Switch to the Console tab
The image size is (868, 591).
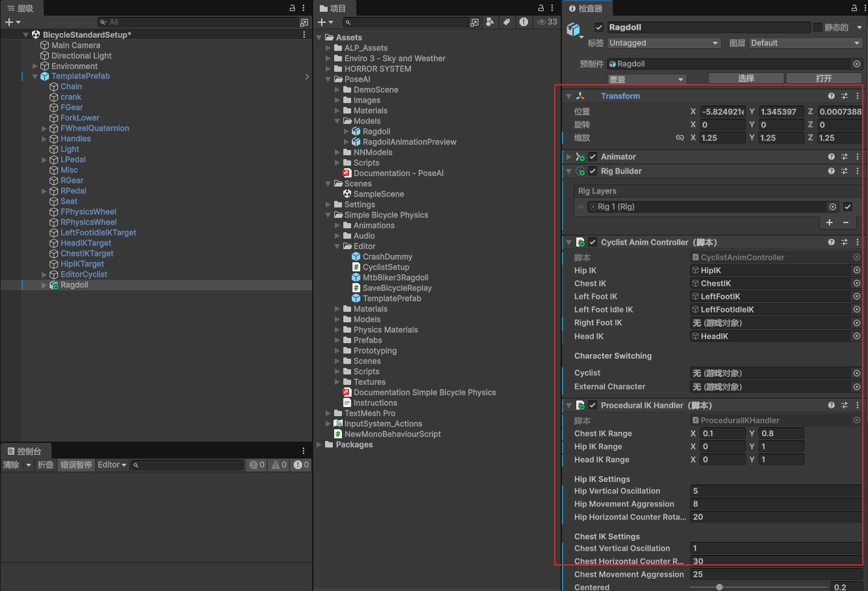tap(25, 451)
